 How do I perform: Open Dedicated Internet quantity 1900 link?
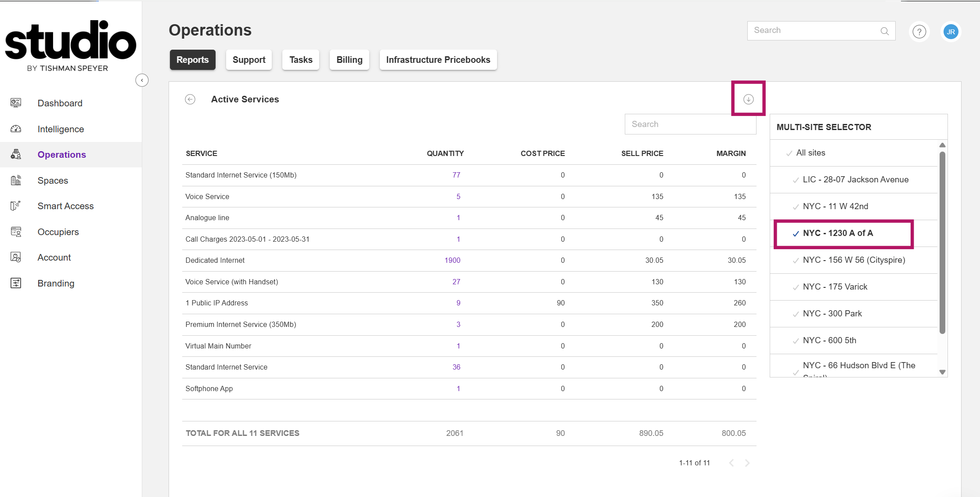click(x=452, y=260)
